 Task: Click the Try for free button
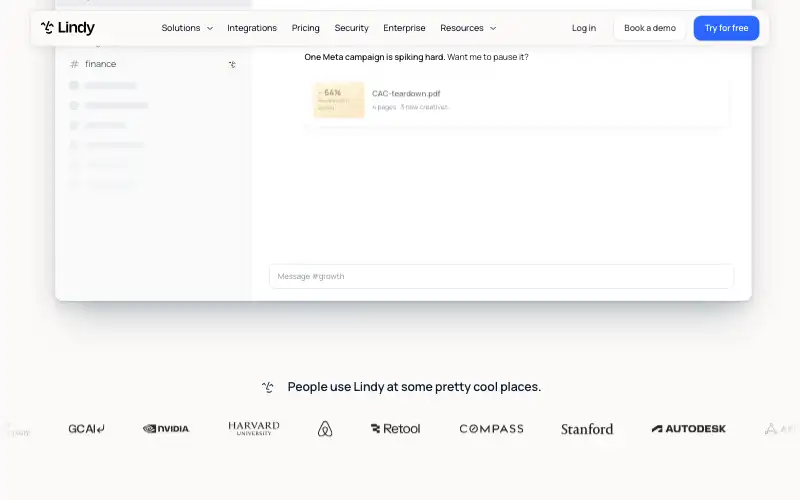(x=726, y=28)
